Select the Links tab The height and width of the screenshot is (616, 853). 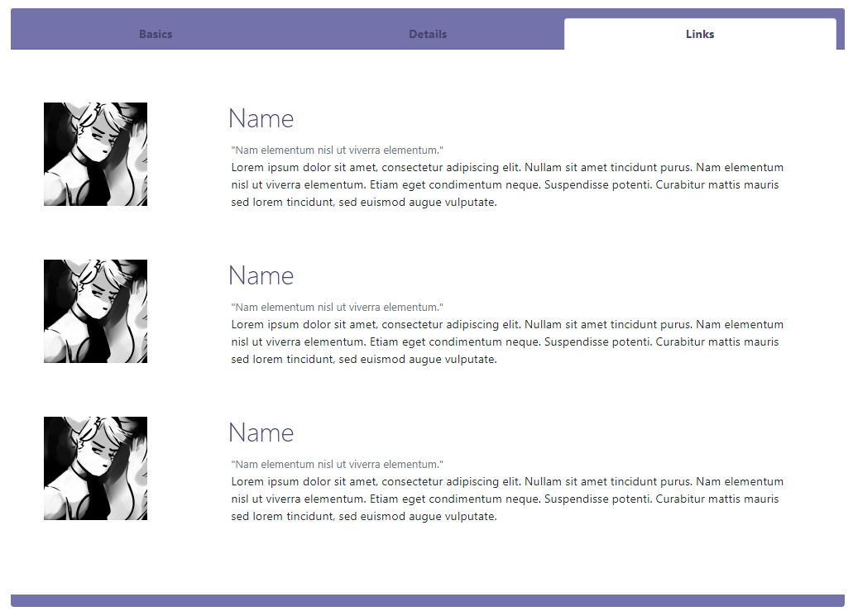[x=700, y=34]
